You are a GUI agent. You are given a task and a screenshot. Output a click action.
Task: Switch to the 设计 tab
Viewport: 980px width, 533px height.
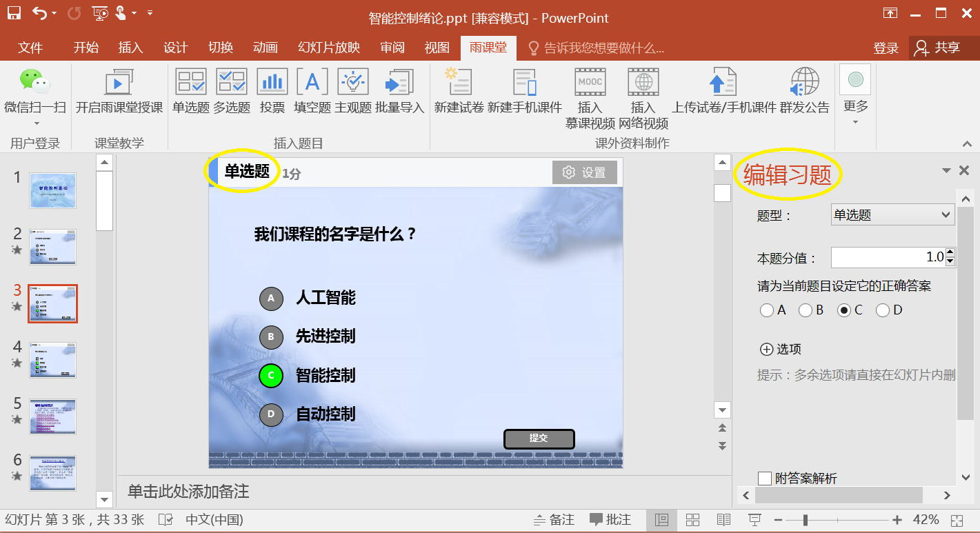pos(176,48)
